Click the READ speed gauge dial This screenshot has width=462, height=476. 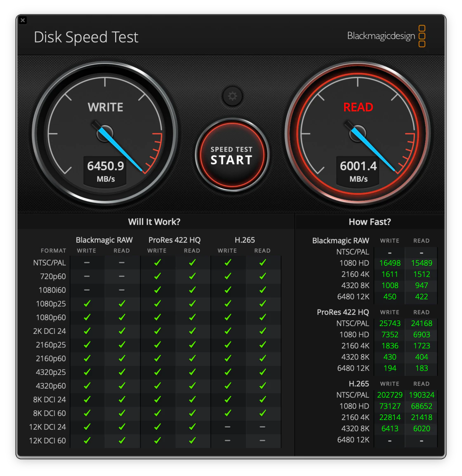click(357, 128)
